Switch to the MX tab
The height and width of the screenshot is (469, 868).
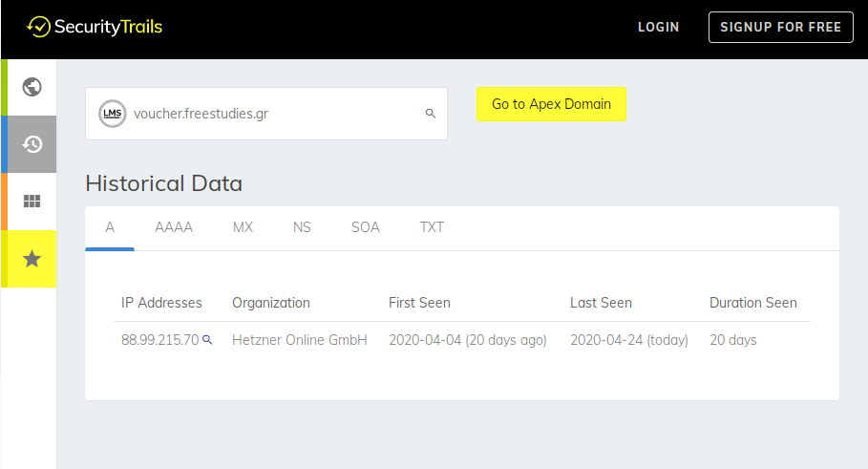coord(243,227)
